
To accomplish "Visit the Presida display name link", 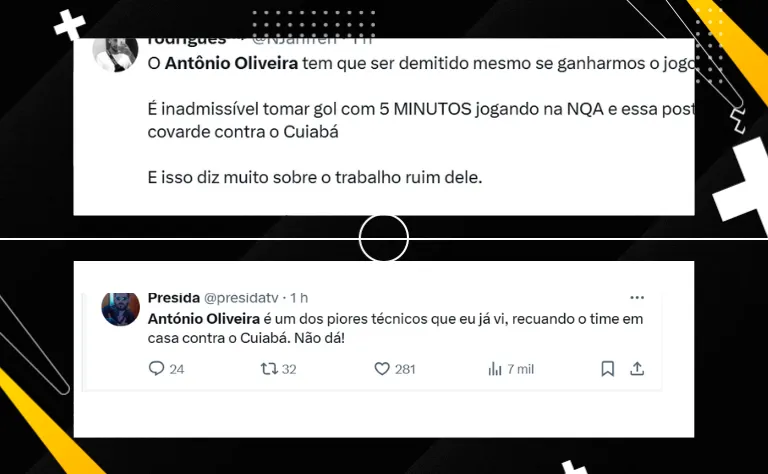I will pyautogui.click(x=174, y=298).
